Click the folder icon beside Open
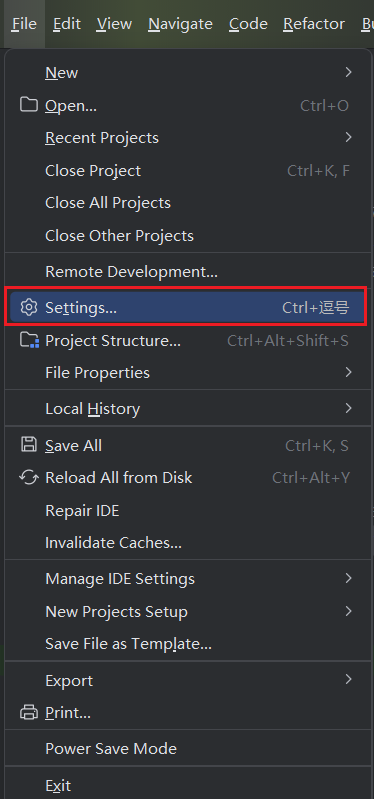The image size is (374, 799). [x=29, y=105]
